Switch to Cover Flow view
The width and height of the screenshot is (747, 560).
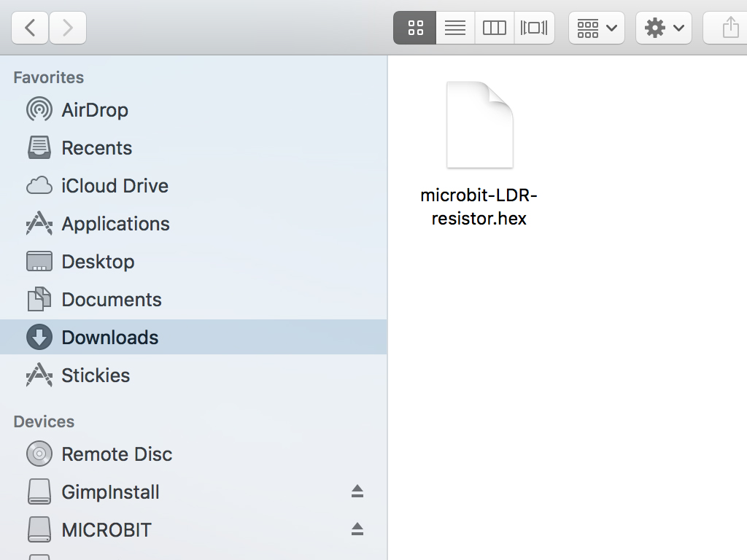point(534,28)
